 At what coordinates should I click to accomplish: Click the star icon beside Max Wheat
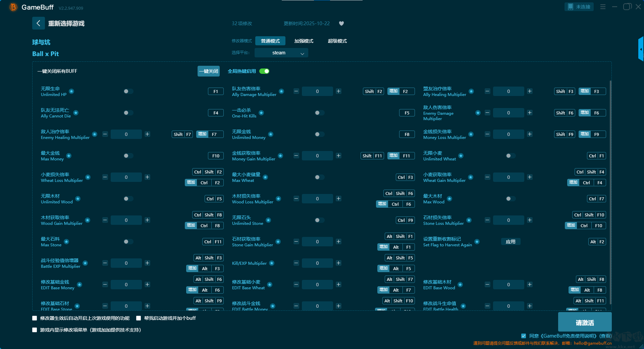[x=265, y=177]
